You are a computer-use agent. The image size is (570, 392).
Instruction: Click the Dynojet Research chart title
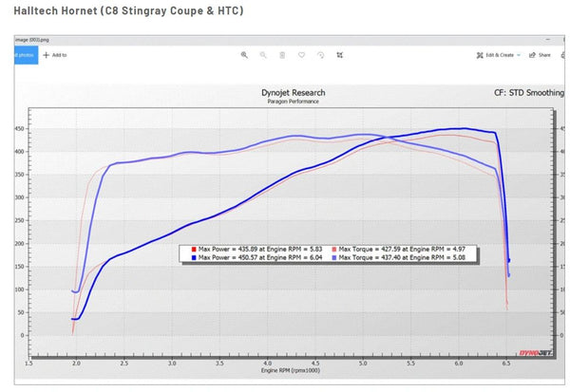pyautogui.click(x=293, y=93)
